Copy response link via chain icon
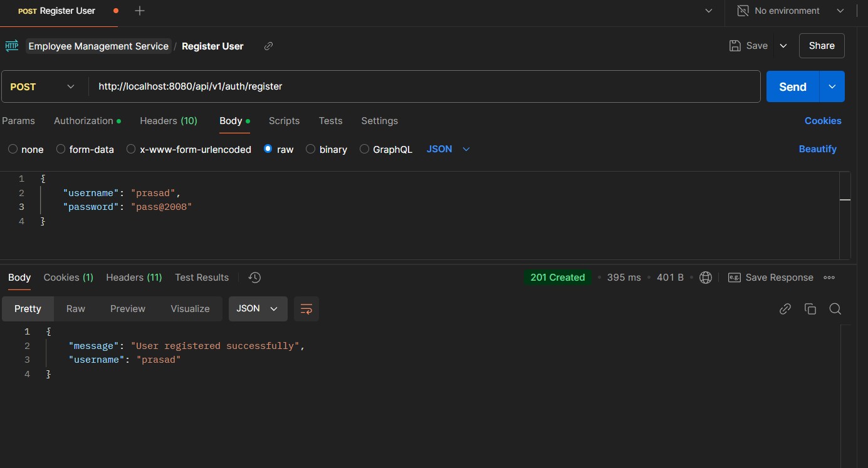 coord(785,309)
